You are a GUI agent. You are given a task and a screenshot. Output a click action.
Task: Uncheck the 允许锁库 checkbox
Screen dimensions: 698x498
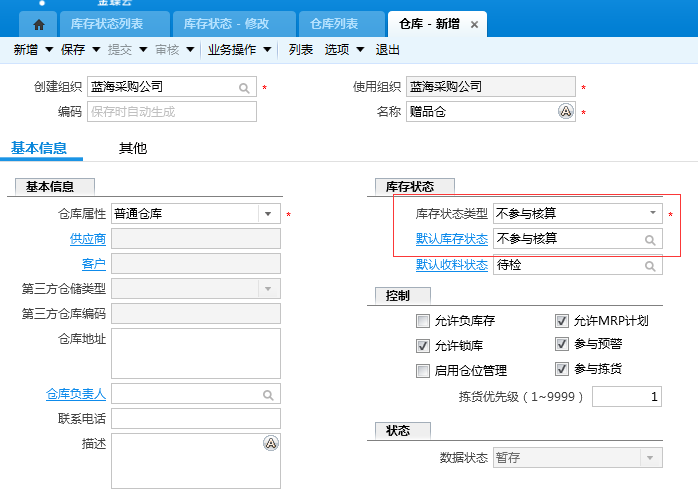pyautogui.click(x=423, y=346)
